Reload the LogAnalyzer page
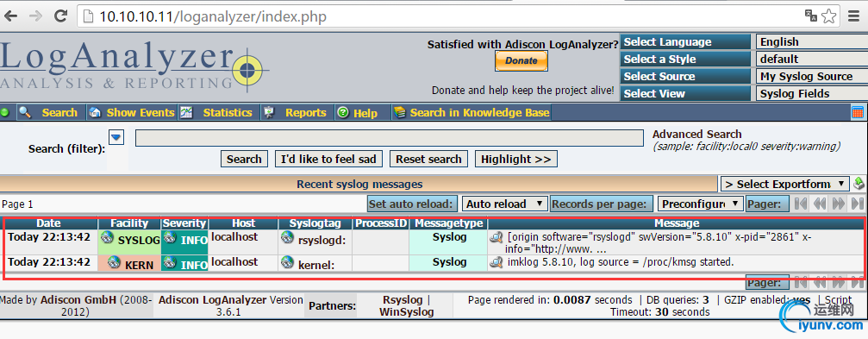The image size is (868, 339). (61, 16)
